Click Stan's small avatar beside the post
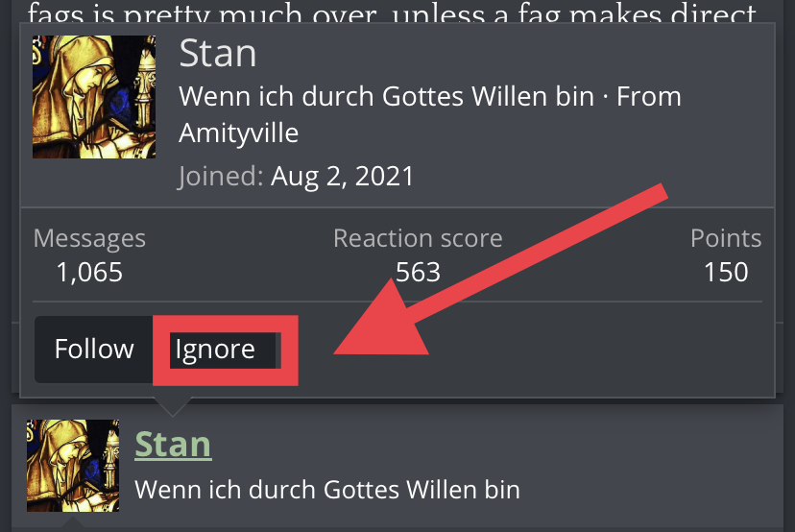Screen dimensions: 795x532 [73, 466]
